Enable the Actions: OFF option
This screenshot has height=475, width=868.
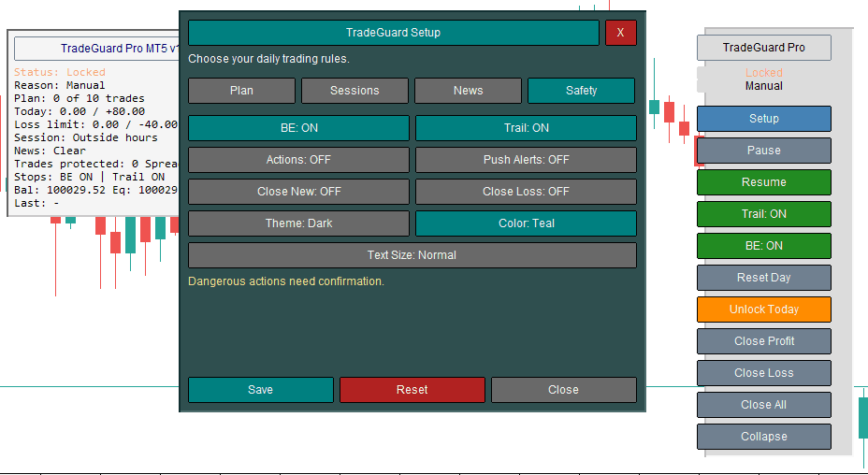299,160
